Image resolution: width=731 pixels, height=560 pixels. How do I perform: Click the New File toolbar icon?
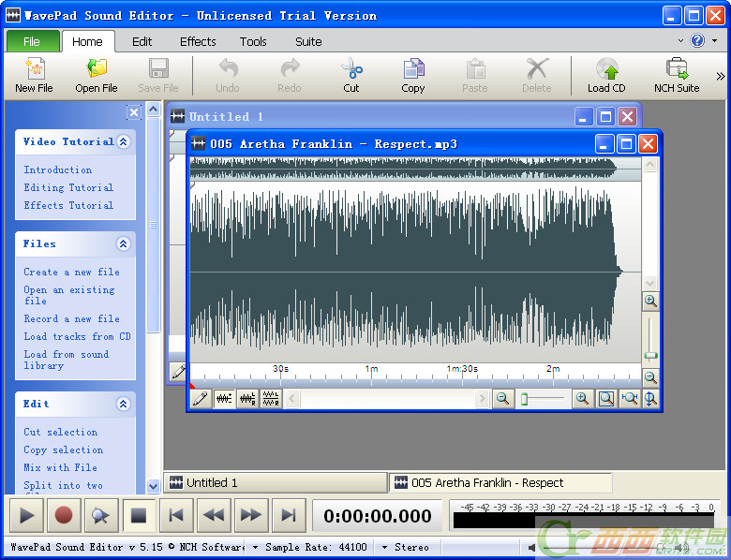tap(35, 76)
